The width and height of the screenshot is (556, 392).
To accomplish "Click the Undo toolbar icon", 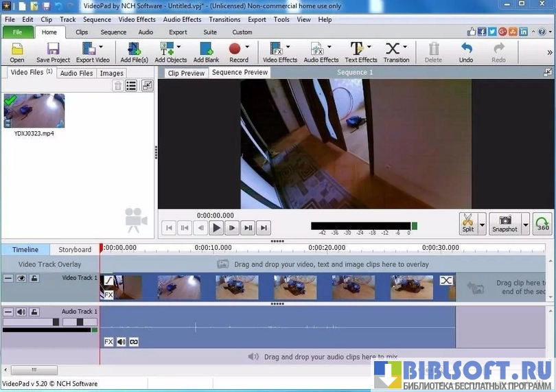I will [466, 51].
